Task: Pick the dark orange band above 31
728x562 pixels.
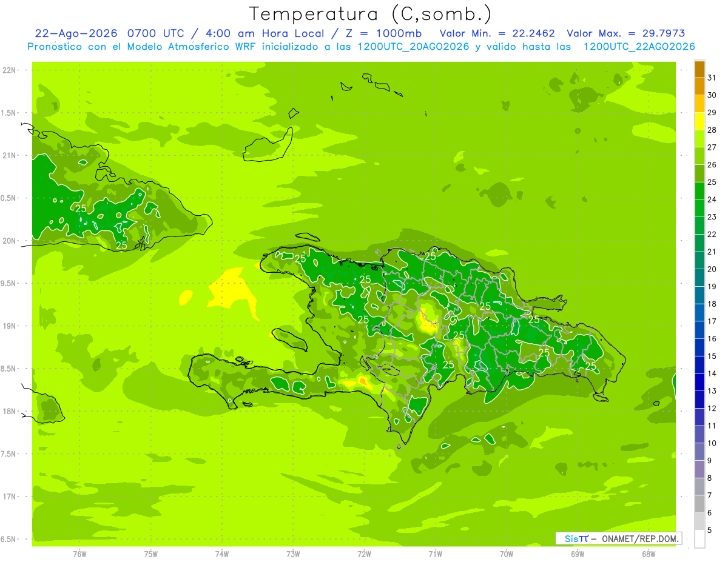Action: [699, 69]
